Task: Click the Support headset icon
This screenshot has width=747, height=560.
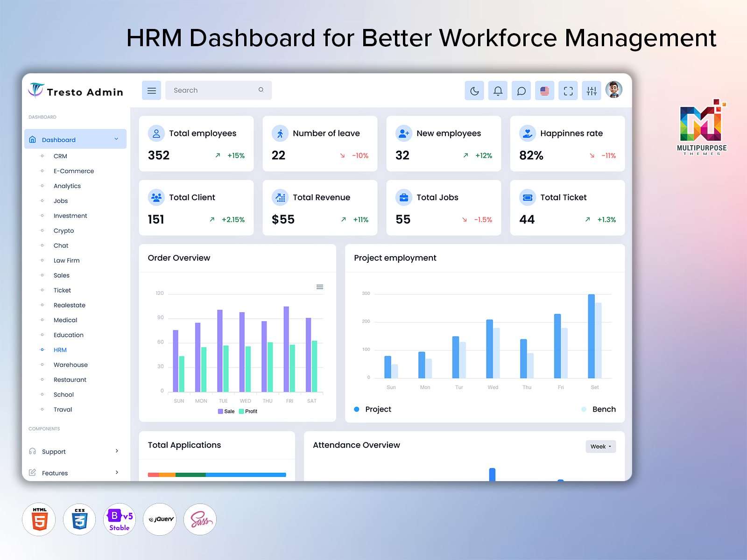Action: pyautogui.click(x=33, y=451)
